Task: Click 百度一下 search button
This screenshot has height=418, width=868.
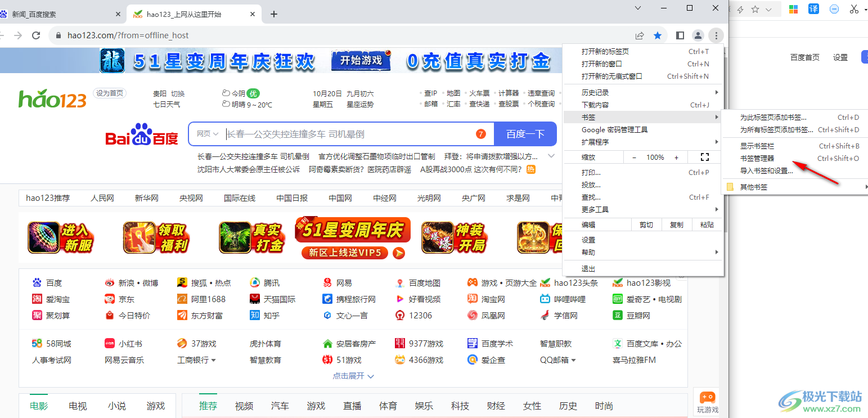Action: pos(525,134)
